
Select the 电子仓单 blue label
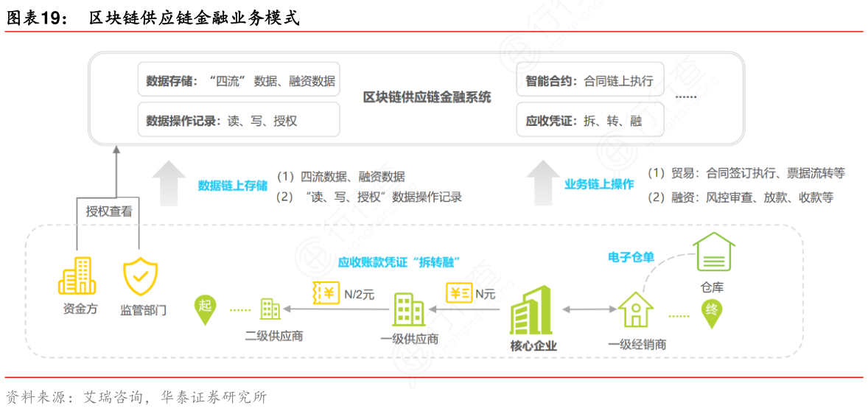pos(631,257)
